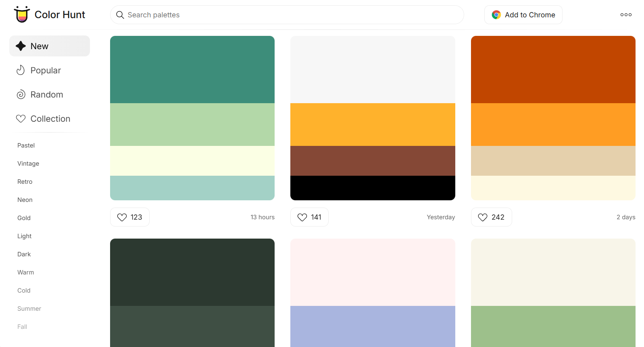Filter by Retro tag
Screen dimensions: 644x347
[x=25, y=182]
